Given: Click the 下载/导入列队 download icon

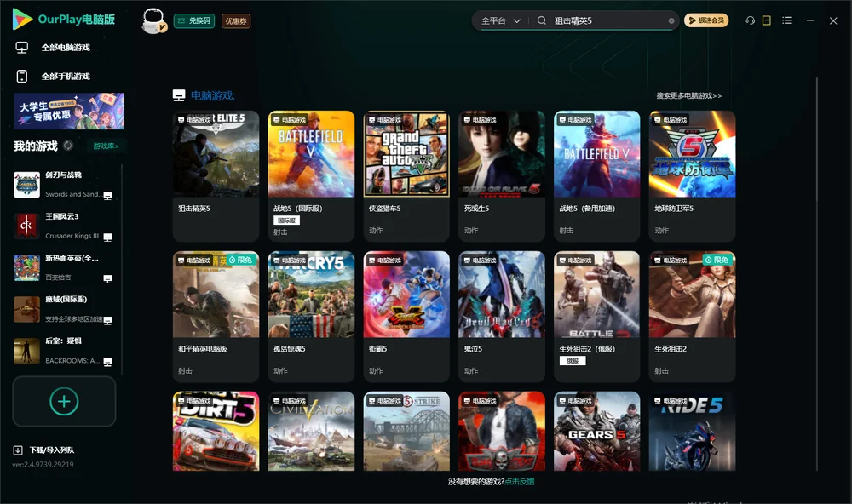Looking at the screenshot, I should click(x=18, y=450).
